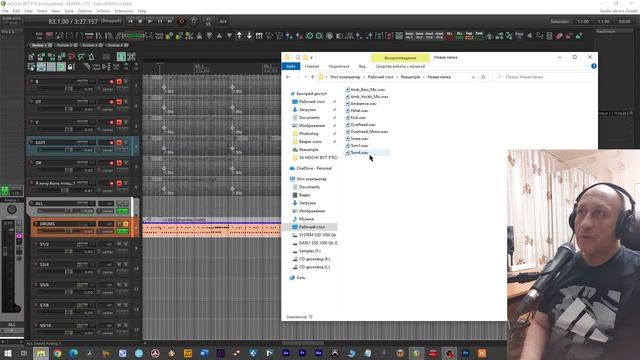Viewport: 640px width, 360px height.
Task: Click the white grid columns toolbar icon
Action: click(259, 36)
